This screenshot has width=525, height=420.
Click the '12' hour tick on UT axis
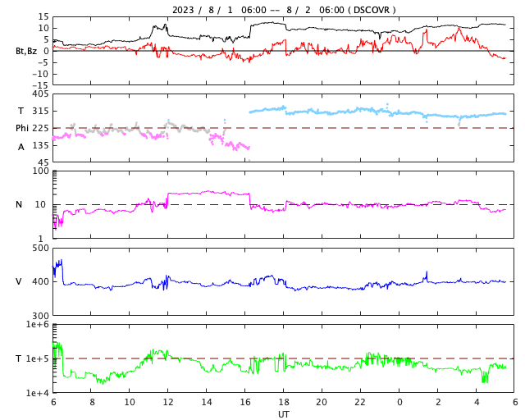(x=167, y=402)
